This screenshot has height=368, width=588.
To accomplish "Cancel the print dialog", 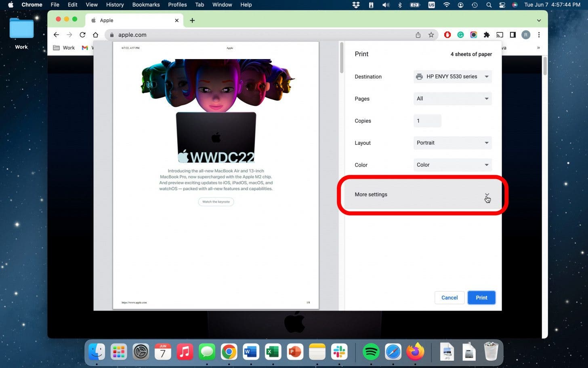I will click(449, 298).
